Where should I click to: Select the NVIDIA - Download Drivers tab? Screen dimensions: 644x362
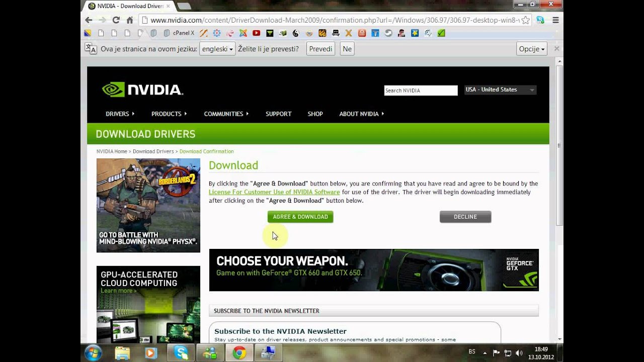pos(129,6)
